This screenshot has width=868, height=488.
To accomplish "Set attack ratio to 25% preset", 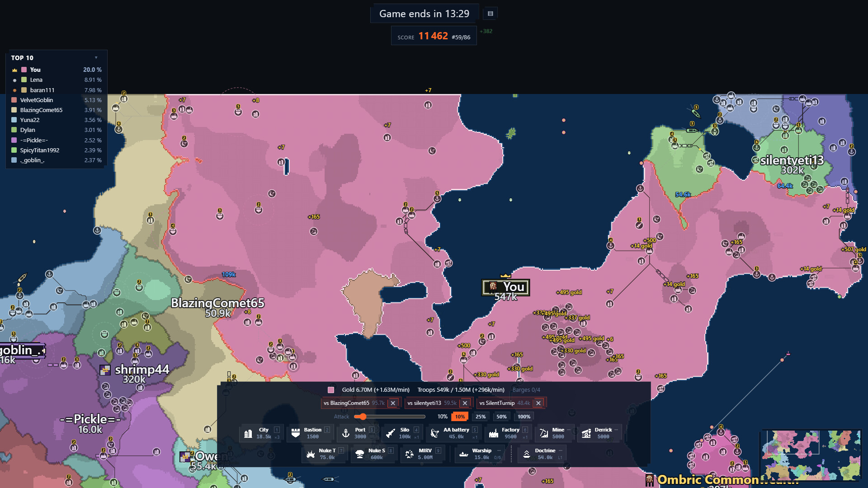I will (481, 417).
